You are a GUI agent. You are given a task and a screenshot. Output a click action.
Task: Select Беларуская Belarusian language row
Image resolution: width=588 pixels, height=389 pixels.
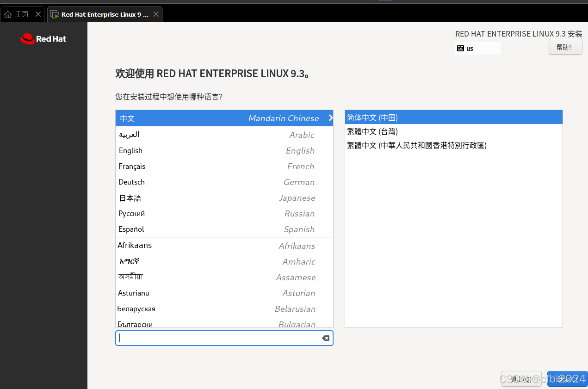click(x=224, y=309)
